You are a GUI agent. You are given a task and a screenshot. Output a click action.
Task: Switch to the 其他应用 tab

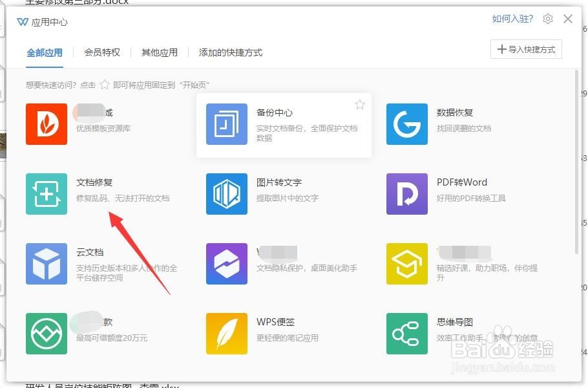pos(160,52)
